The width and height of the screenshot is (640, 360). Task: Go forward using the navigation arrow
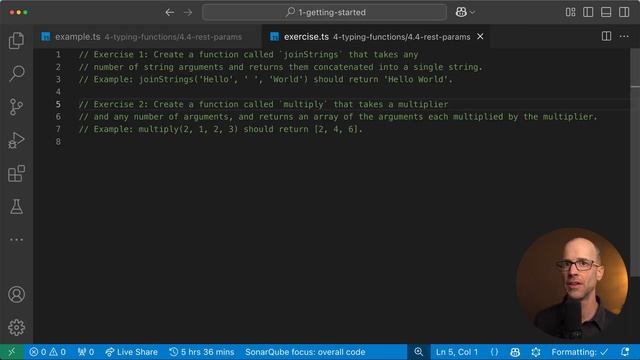click(188, 12)
